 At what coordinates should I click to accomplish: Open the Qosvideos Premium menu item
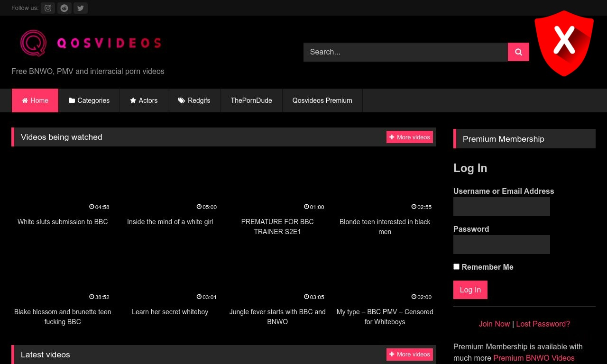coord(322,100)
